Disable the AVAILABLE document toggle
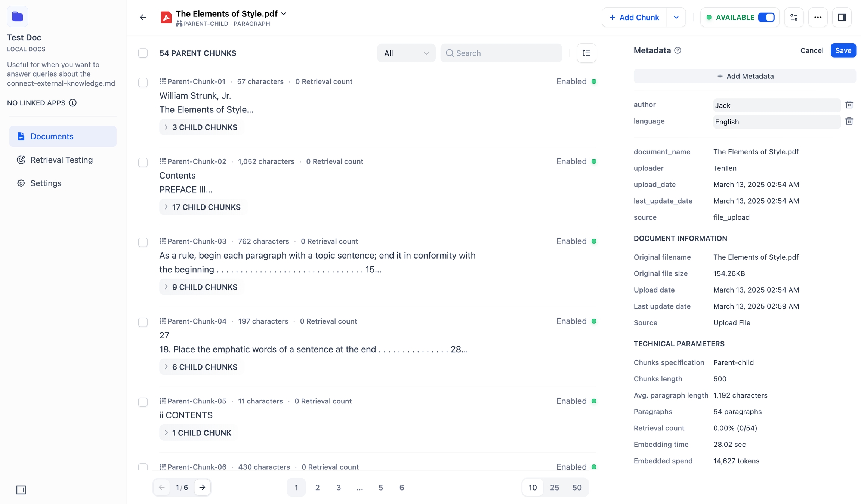The width and height of the screenshot is (861, 504). [766, 17]
